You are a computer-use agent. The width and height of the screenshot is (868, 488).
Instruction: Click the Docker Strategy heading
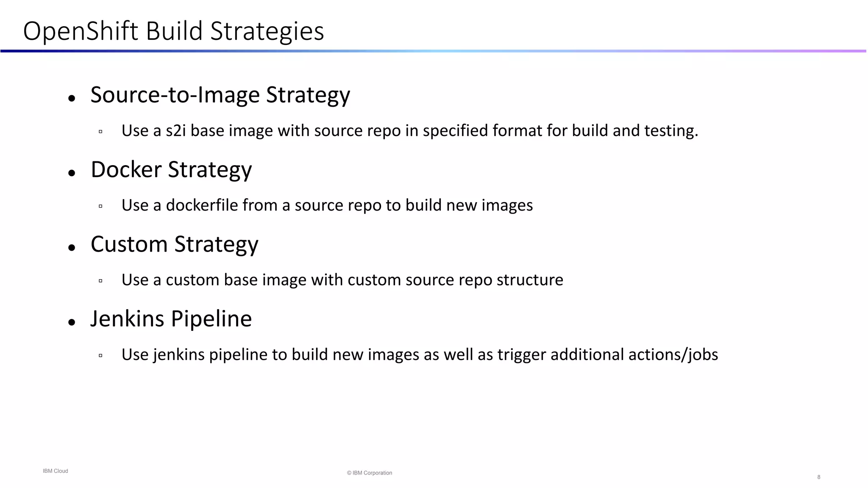click(171, 170)
